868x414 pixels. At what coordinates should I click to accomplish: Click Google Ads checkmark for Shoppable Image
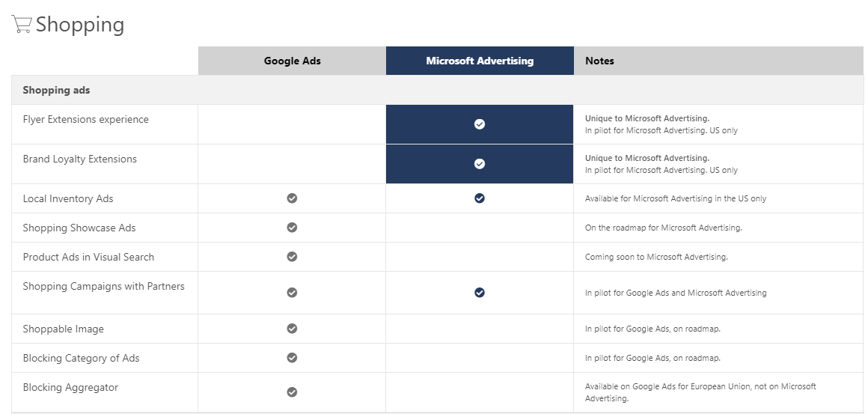[x=292, y=328]
